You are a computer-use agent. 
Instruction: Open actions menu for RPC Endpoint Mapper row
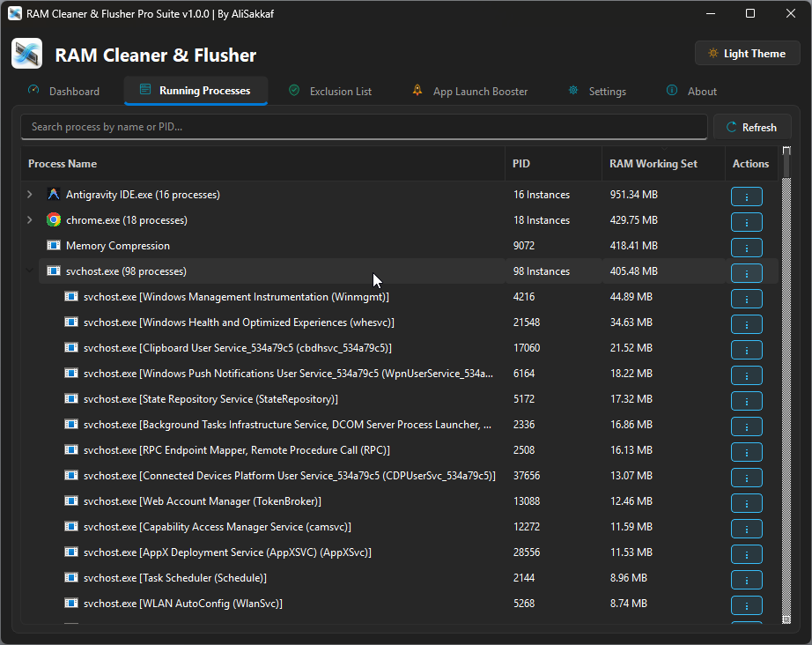coord(746,452)
